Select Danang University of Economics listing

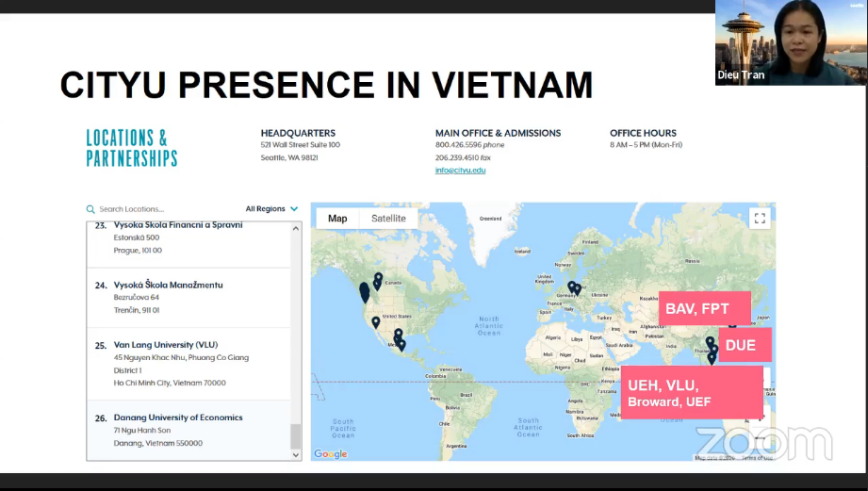tap(188, 430)
